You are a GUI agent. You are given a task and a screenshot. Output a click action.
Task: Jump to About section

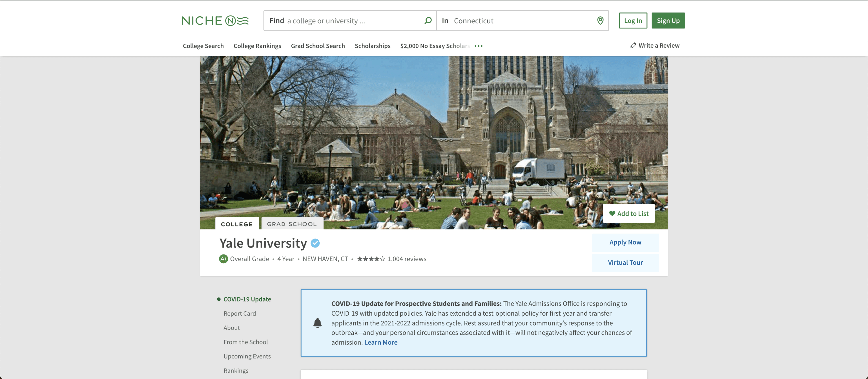coord(231,327)
